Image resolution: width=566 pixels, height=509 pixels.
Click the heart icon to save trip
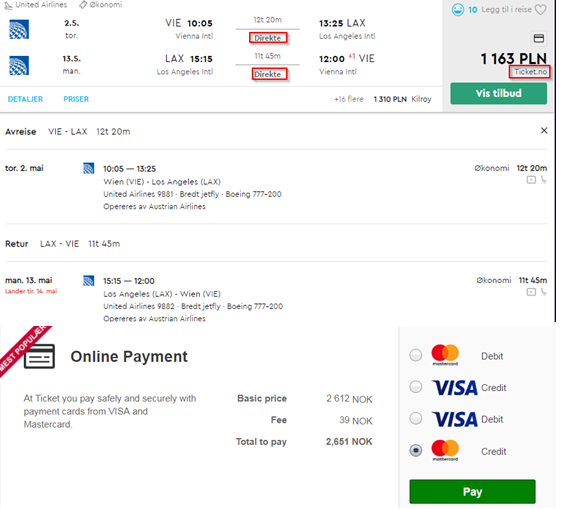click(x=540, y=9)
